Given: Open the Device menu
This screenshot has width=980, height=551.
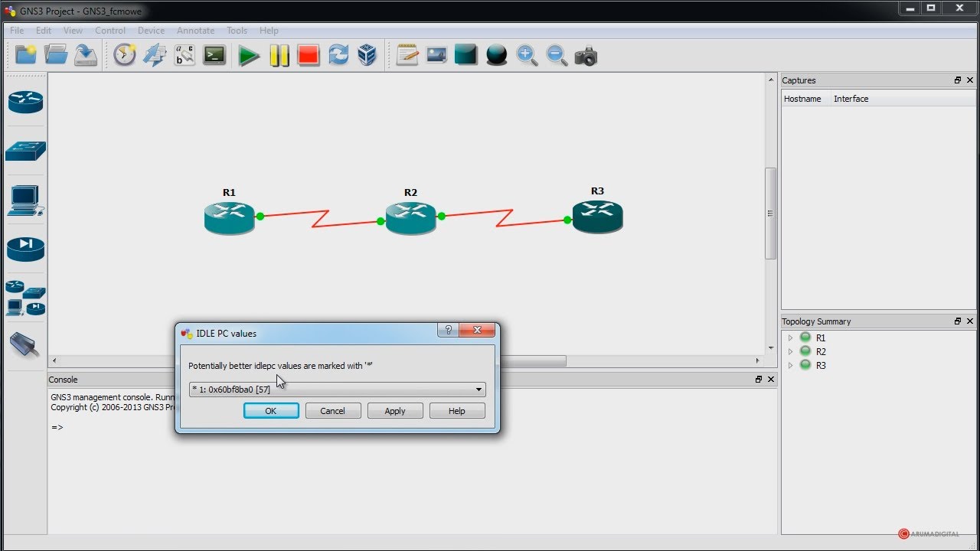Looking at the screenshot, I should (x=151, y=31).
